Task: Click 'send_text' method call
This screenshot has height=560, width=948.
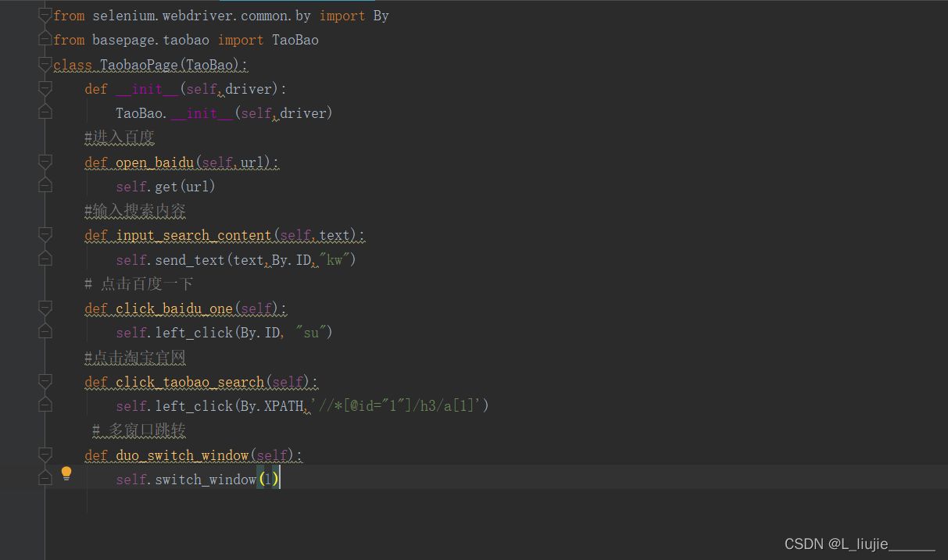Action: click(190, 259)
